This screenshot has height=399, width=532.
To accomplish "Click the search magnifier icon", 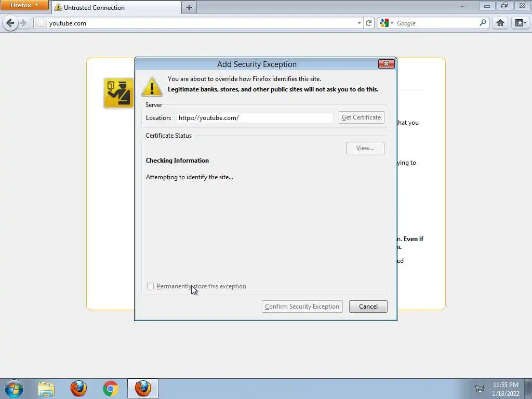I will [483, 23].
